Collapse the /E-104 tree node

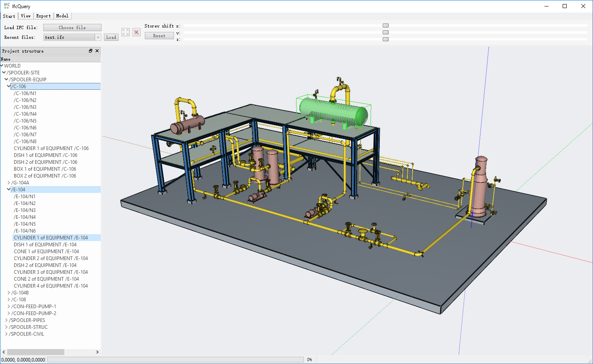[9, 189]
